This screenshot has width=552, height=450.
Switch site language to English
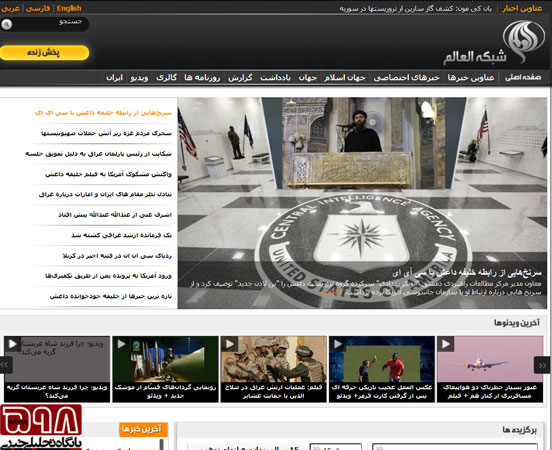[x=69, y=8]
